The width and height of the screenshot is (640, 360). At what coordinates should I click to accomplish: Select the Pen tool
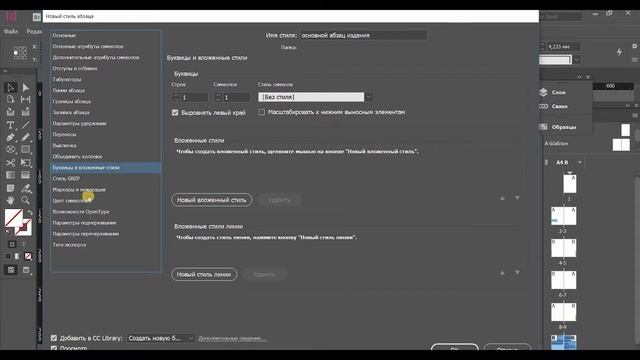11,137
